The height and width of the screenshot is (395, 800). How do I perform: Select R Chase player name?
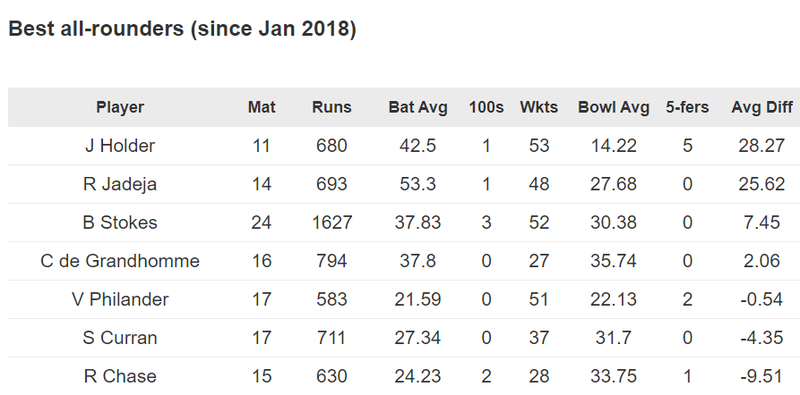(x=120, y=377)
